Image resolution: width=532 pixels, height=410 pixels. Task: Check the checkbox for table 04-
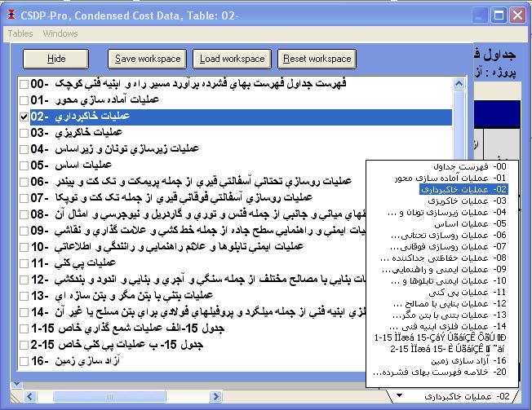(x=24, y=149)
